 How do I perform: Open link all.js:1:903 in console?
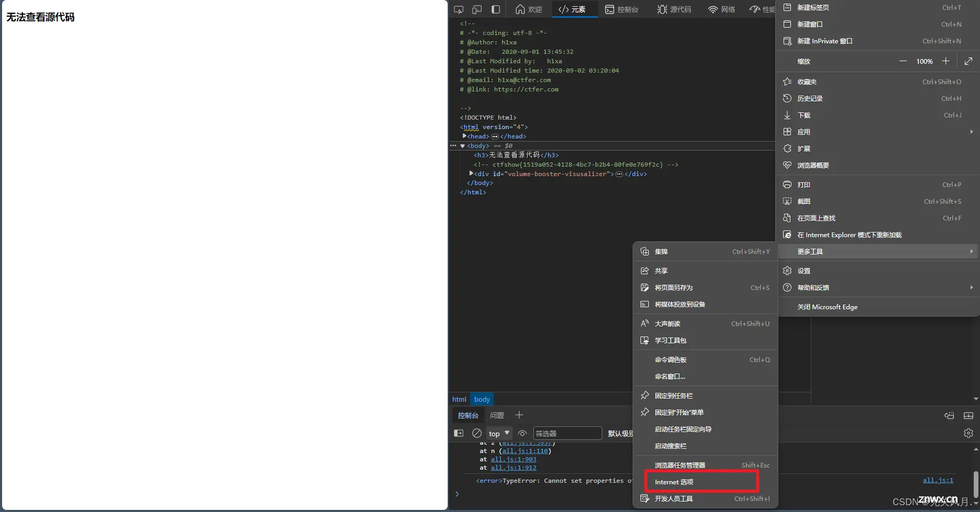pyautogui.click(x=514, y=459)
